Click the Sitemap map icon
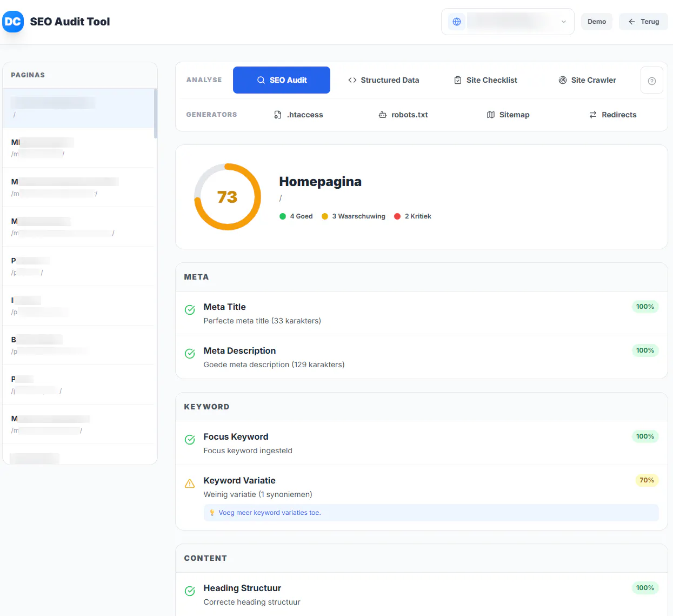673x616 pixels. click(x=491, y=115)
